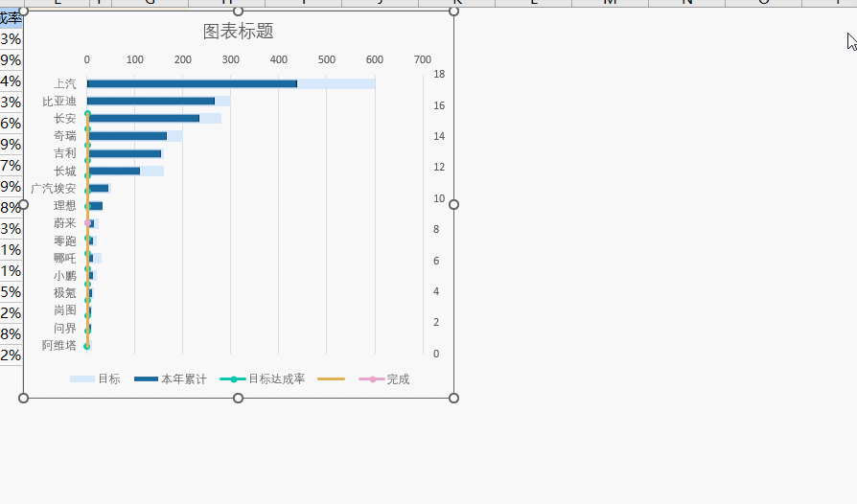Click the secondary axis value 18
The height and width of the screenshot is (504, 857).
tap(439, 75)
